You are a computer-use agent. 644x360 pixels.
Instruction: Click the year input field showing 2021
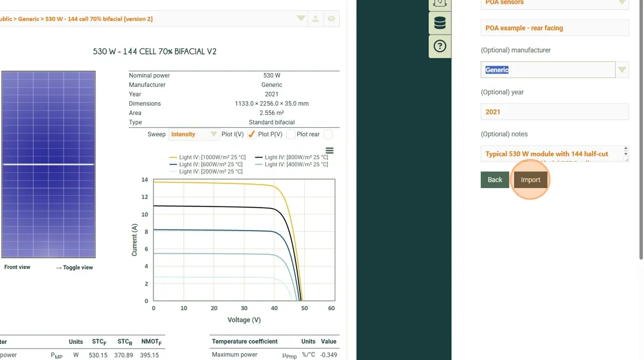pyautogui.click(x=554, y=112)
